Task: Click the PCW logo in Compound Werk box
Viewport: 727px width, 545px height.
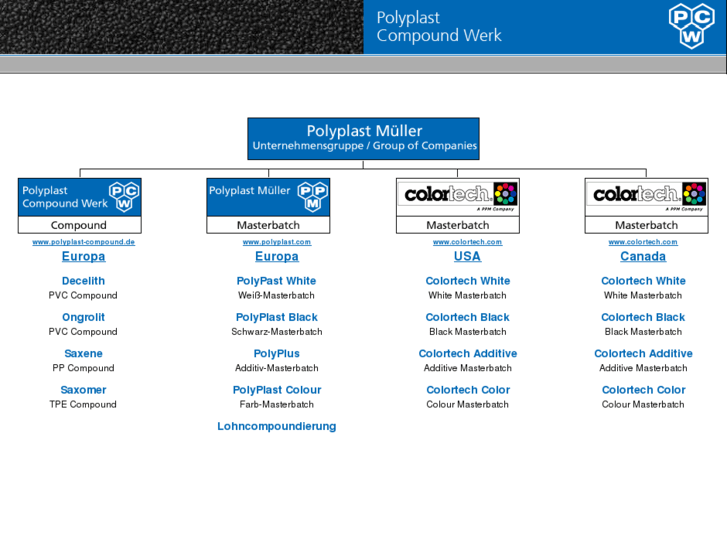Action: tap(124, 197)
